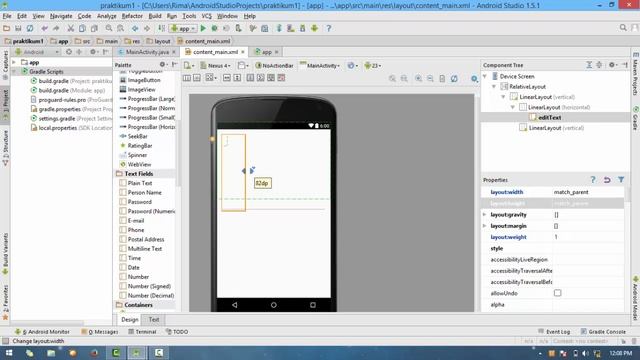Open the Nexus 4 device dropdown
Image resolution: width=640 pixels, height=360 pixels.
click(216, 66)
